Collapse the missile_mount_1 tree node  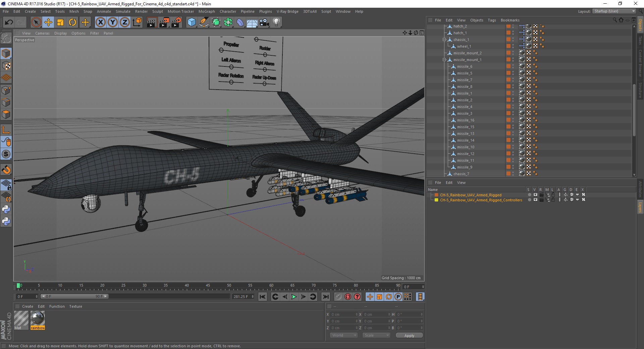[444, 60]
